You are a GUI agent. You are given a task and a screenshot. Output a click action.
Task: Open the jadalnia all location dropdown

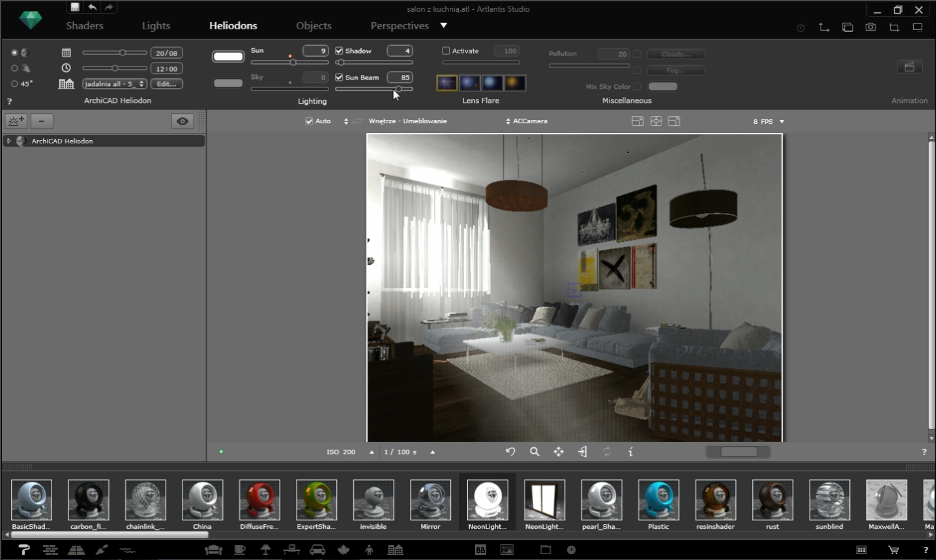tap(114, 83)
